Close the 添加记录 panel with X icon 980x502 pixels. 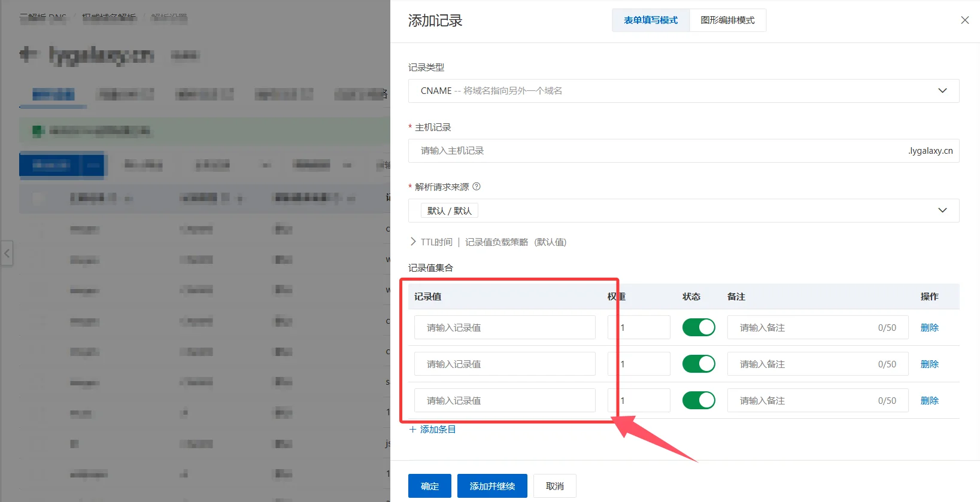click(x=964, y=20)
